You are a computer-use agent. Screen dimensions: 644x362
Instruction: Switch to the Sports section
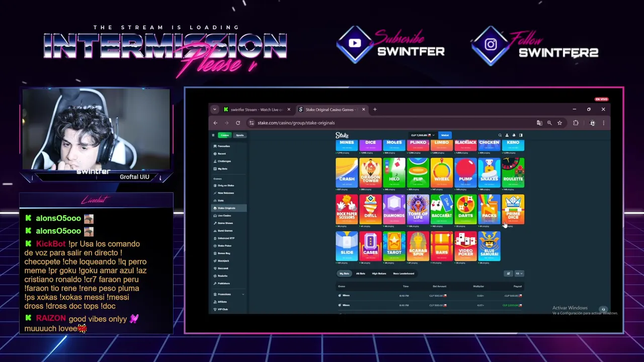click(239, 135)
